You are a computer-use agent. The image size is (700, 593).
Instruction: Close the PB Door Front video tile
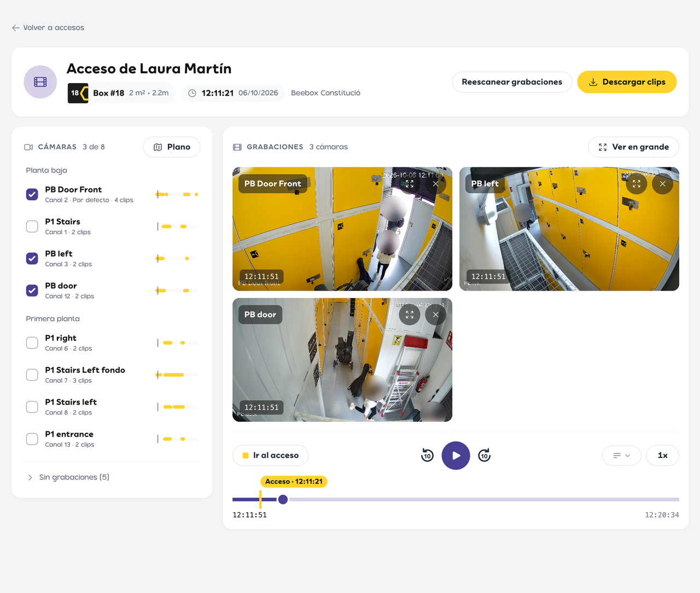tap(435, 184)
